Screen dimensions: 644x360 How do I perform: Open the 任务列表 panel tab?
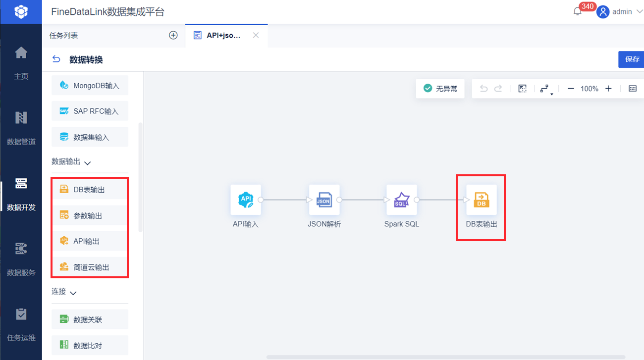[64, 36]
